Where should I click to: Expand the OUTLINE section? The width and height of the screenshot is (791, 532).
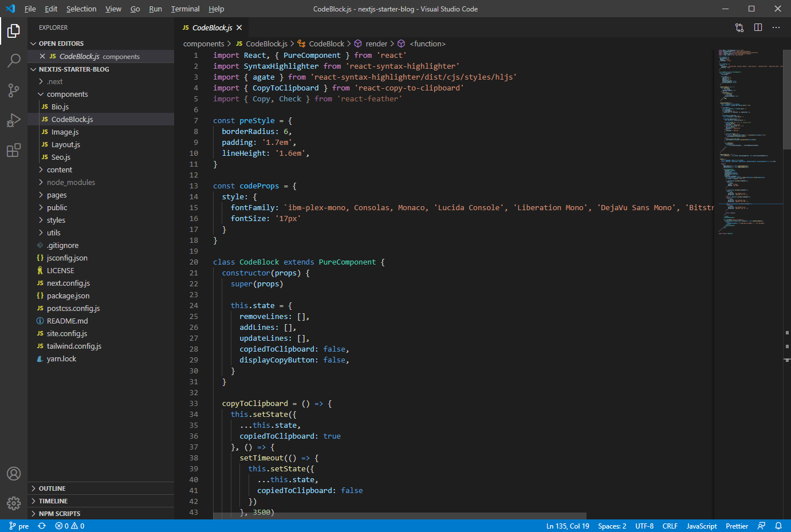(x=52, y=488)
